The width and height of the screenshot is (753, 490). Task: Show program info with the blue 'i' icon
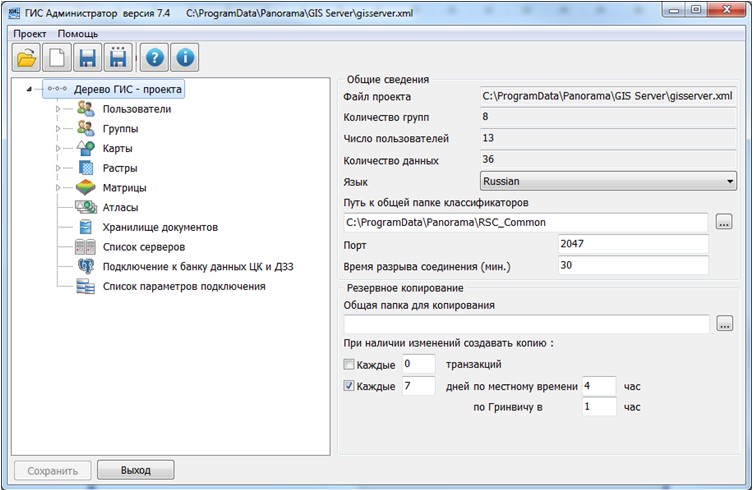186,57
